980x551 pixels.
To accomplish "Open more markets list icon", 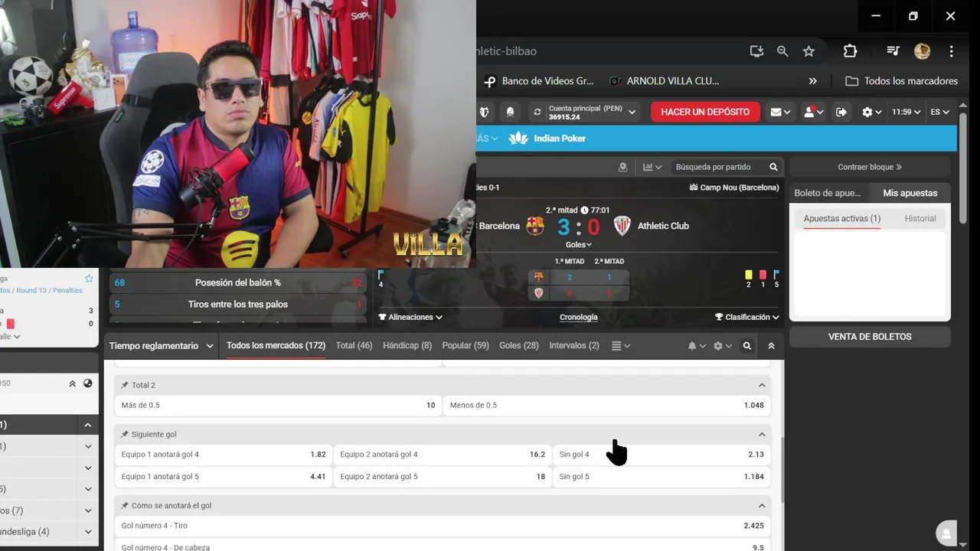I will [x=620, y=346].
